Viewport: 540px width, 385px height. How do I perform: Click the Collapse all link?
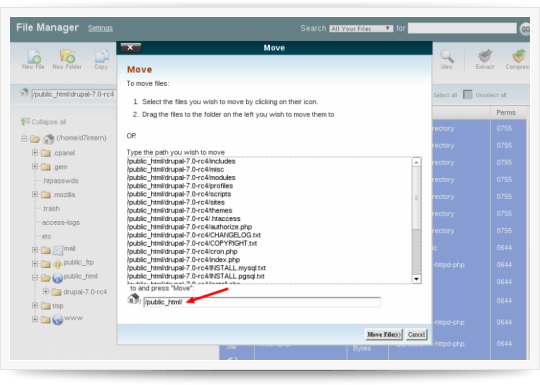pyautogui.click(x=49, y=122)
